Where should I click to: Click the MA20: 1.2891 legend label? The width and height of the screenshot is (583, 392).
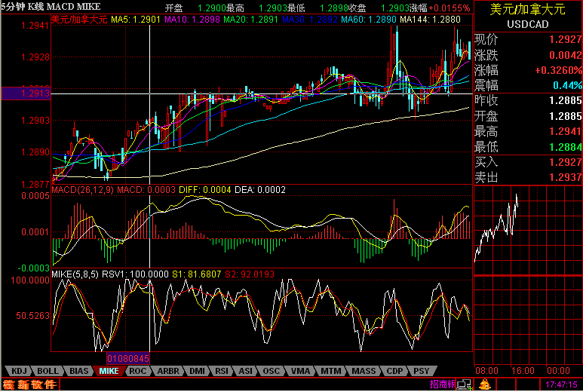tap(250, 20)
